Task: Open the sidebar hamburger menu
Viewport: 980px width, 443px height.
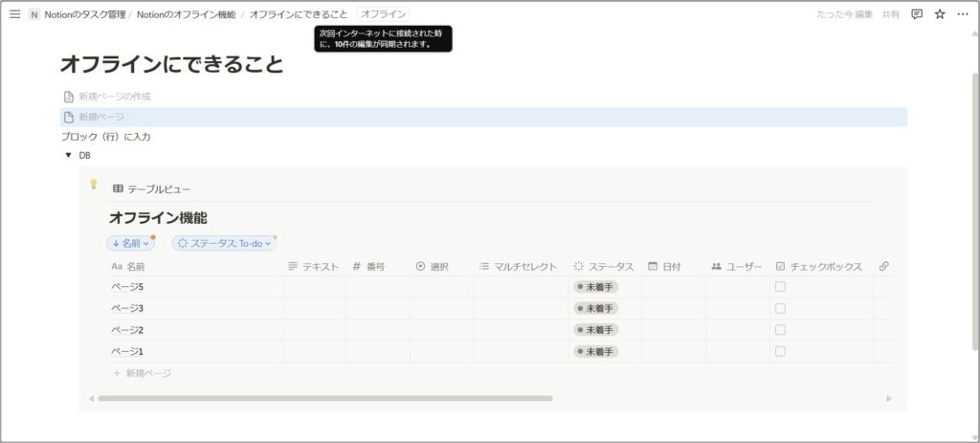Action: tap(15, 14)
